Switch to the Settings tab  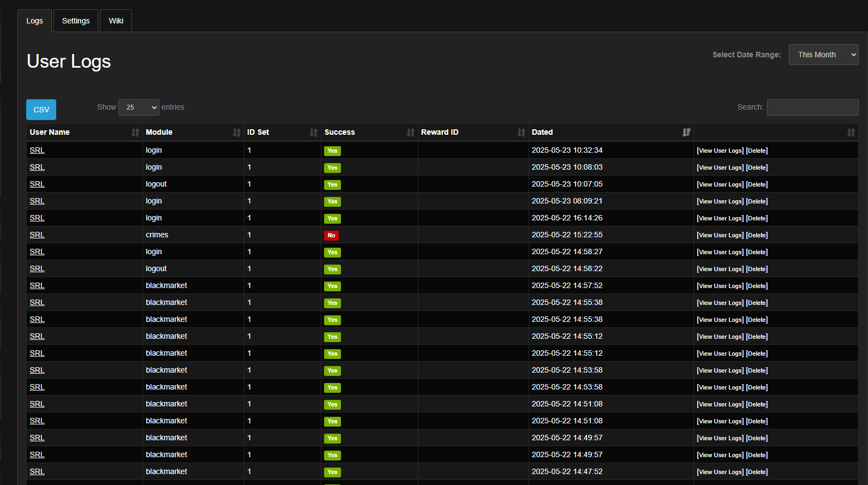(76, 21)
